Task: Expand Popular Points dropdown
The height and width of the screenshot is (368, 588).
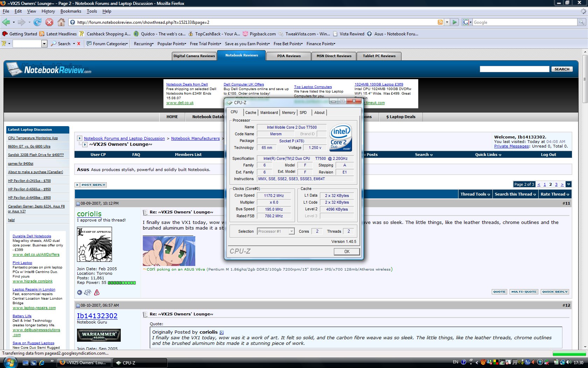Action: [x=172, y=44]
